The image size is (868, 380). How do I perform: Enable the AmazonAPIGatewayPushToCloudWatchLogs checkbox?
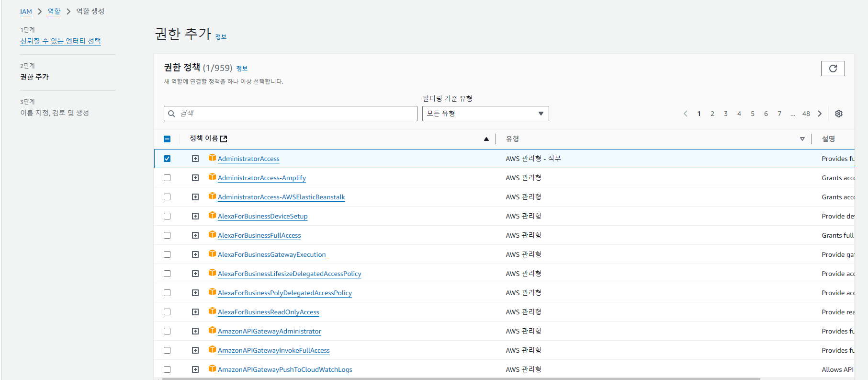point(167,369)
